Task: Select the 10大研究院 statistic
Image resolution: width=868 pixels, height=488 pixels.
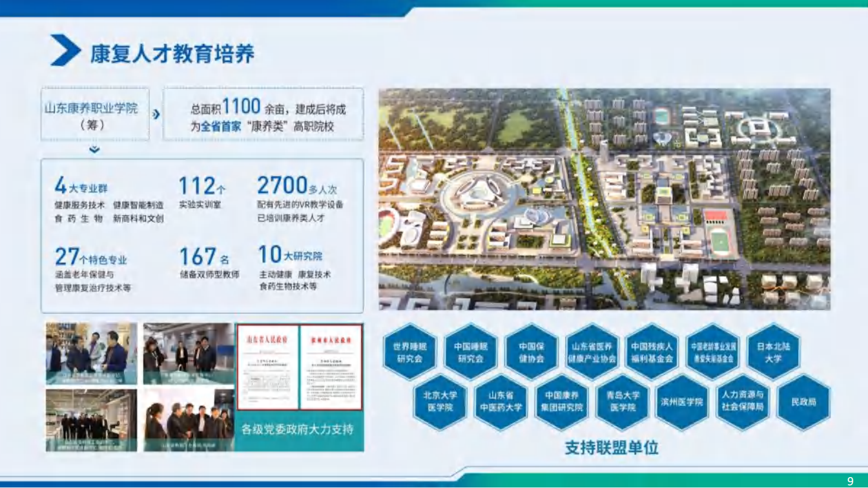Action: (294, 268)
